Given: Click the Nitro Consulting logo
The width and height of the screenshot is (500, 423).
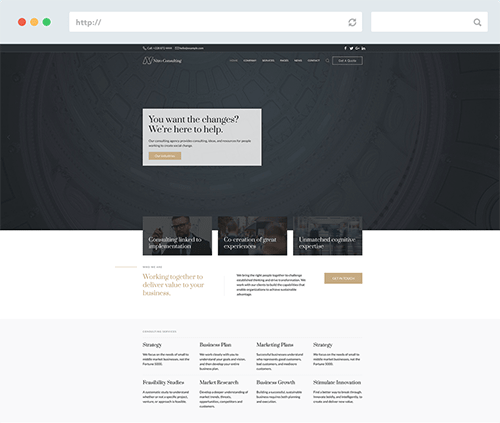Looking at the screenshot, I should (x=162, y=61).
